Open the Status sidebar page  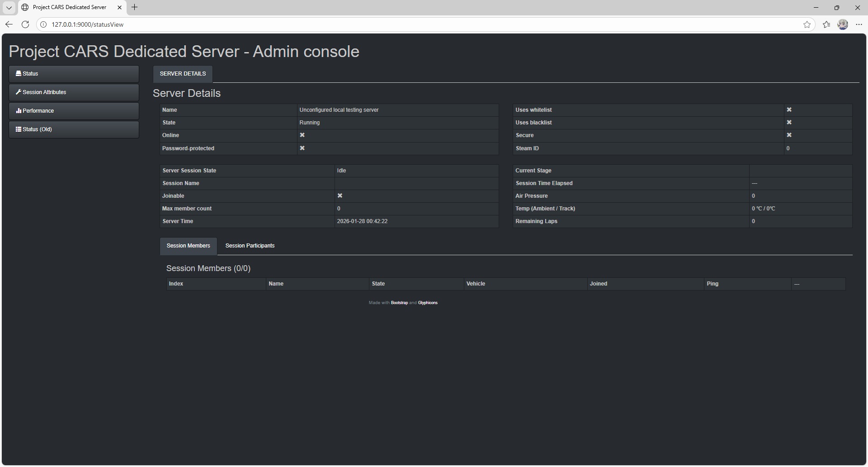(74, 74)
